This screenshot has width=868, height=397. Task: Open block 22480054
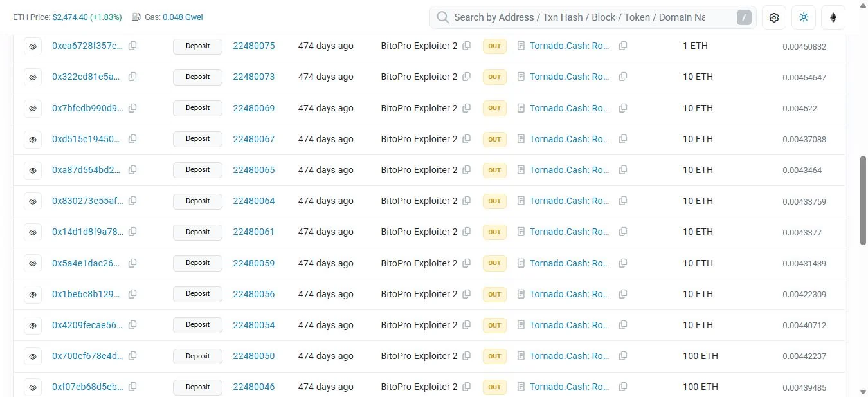(x=254, y=325)
